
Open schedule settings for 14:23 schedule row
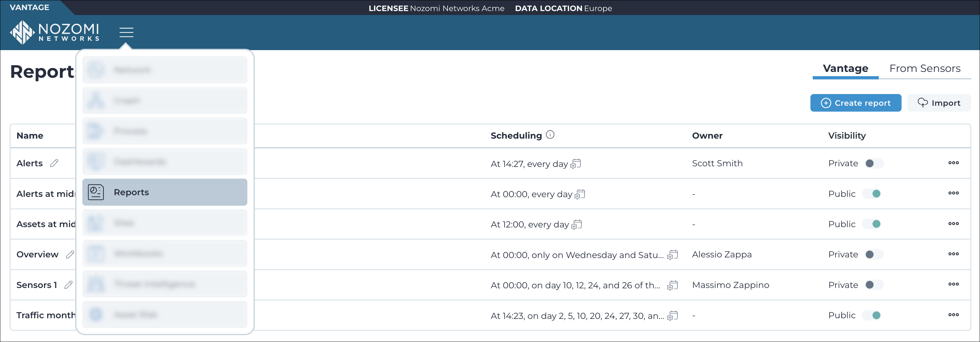[x=673, y=315]
